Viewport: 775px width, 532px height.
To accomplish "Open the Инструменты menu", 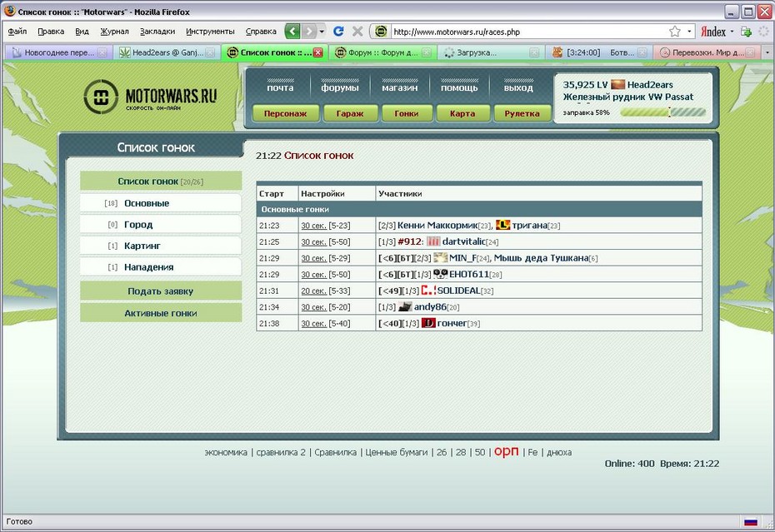I will point(210,32).
